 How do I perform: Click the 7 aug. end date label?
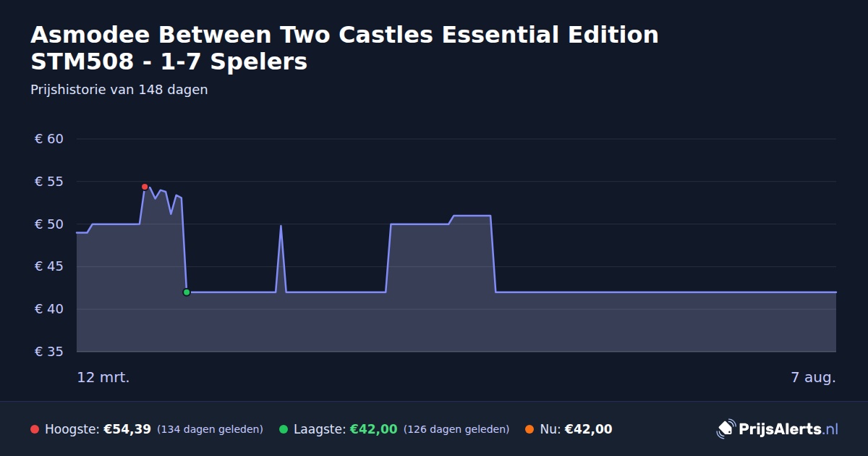click(814, 378)
